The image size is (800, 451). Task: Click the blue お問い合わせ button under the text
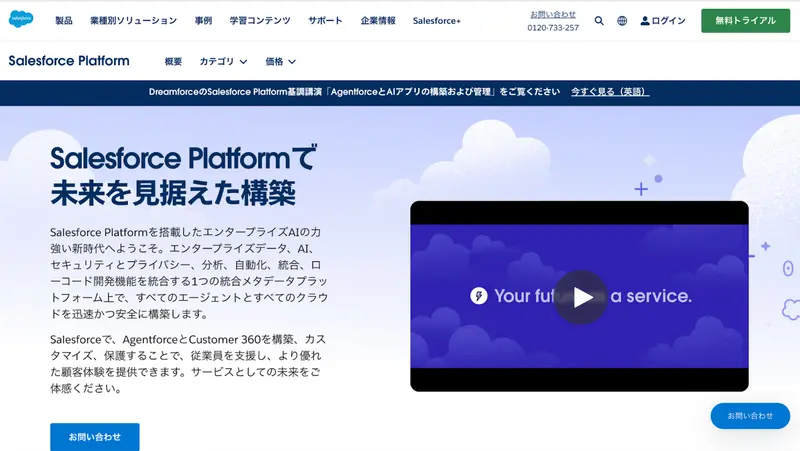click(x=95, y=437)
